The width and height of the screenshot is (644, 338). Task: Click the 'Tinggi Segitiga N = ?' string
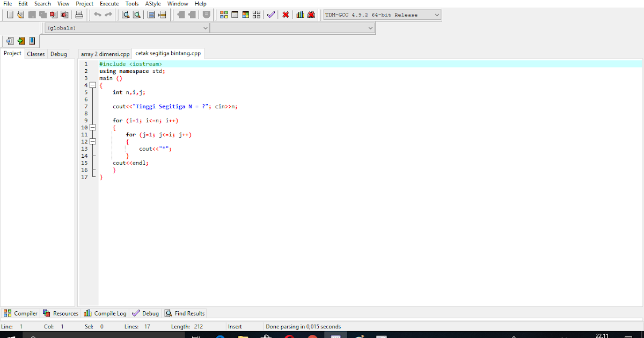click(172, 106)
